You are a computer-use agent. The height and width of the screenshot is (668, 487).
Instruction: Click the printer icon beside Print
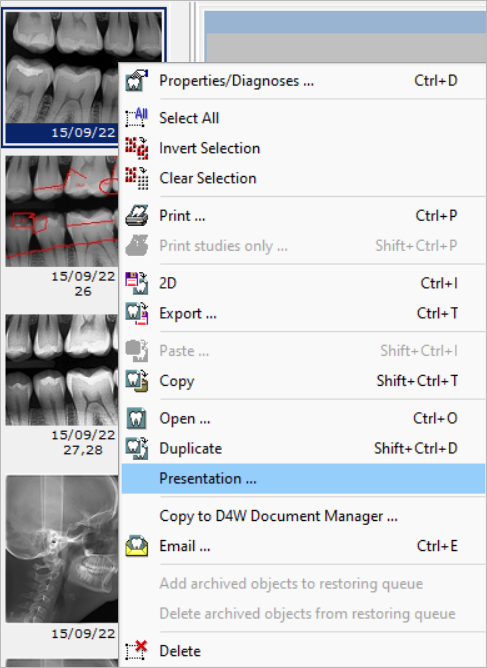click(137, 216)
